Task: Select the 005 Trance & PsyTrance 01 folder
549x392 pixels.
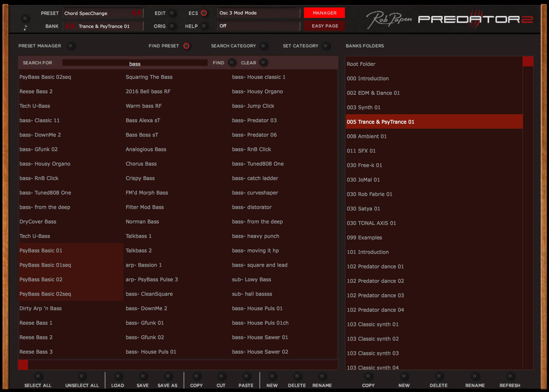Action: [434, 122]
